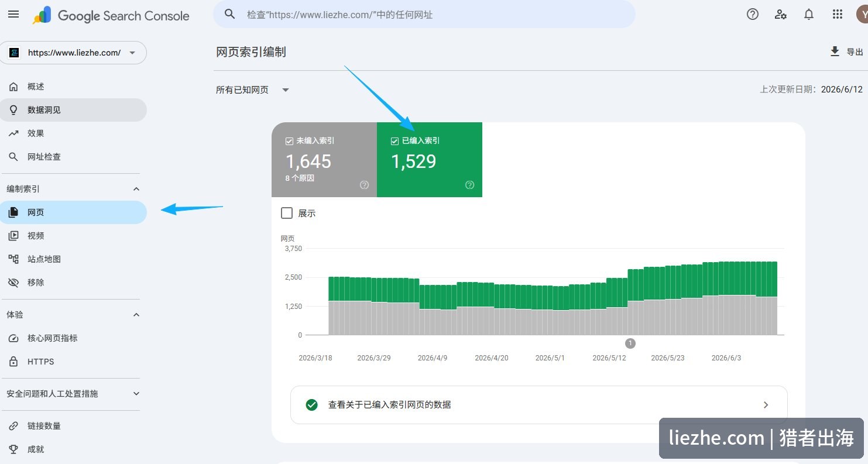The width and height of the screenshot is (868, 464).
Task: Open 视频 indexing report
Action: pos(74,236)
